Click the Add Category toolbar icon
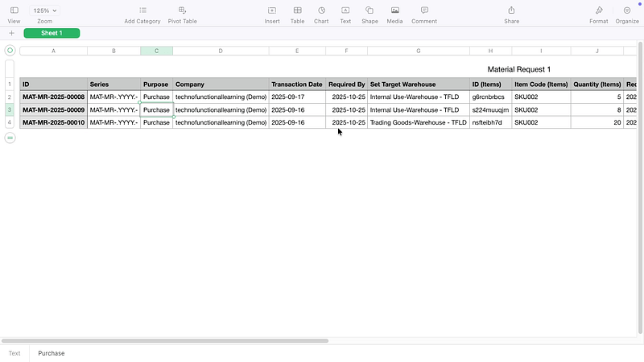Viewport: 644px width, 362px height. pos(142,10)
